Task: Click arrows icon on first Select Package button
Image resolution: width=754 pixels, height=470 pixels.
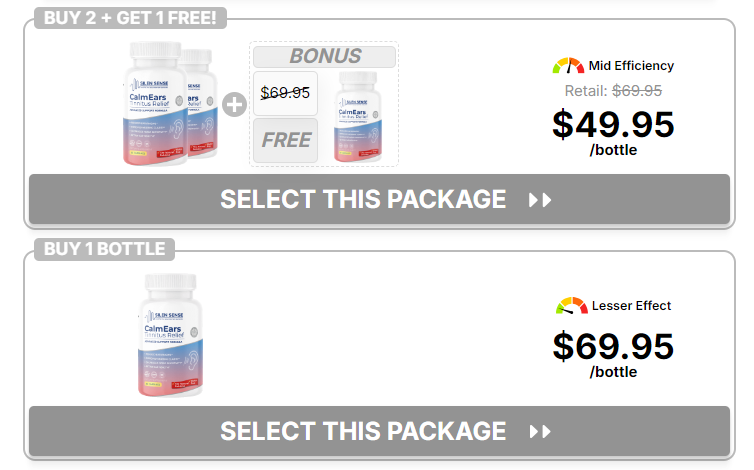Action: 540,199
